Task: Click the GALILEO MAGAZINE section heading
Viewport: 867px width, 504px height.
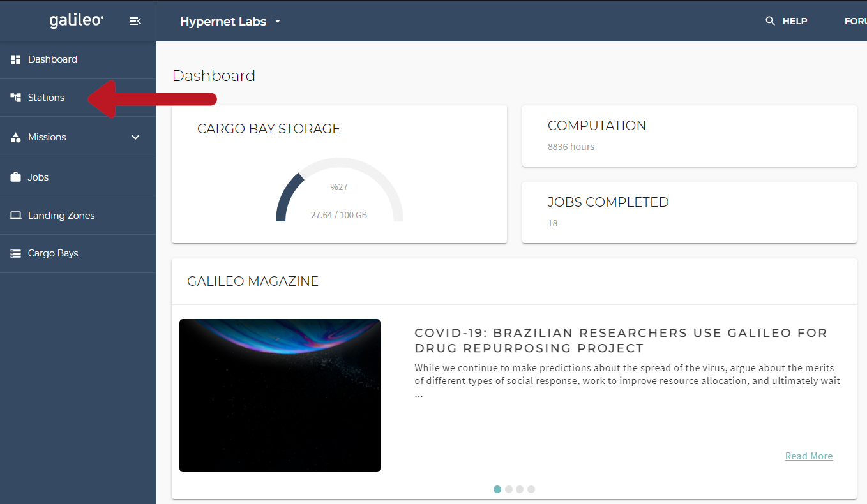Action: 253,281
